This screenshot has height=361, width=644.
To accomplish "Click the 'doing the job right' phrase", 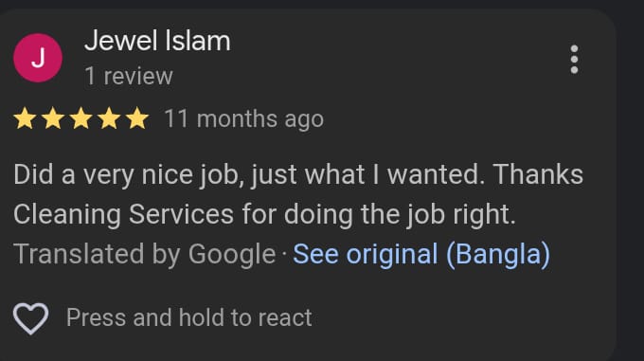I will point(400,214).
